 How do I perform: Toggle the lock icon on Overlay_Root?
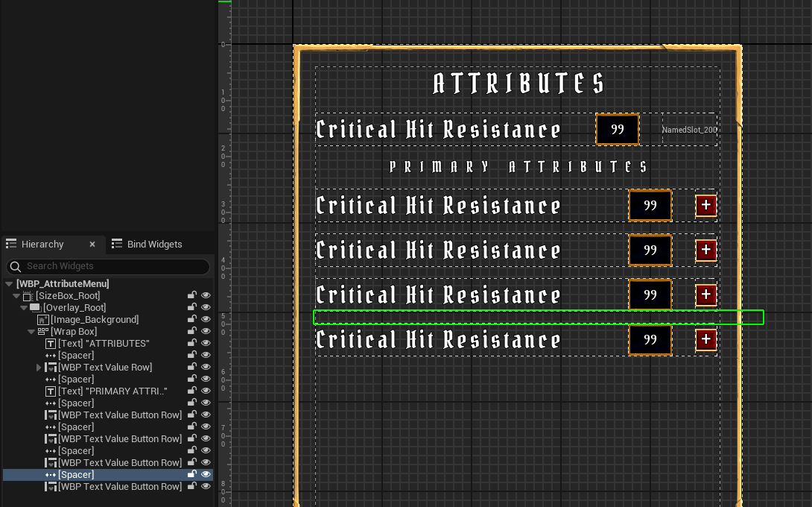191,307
